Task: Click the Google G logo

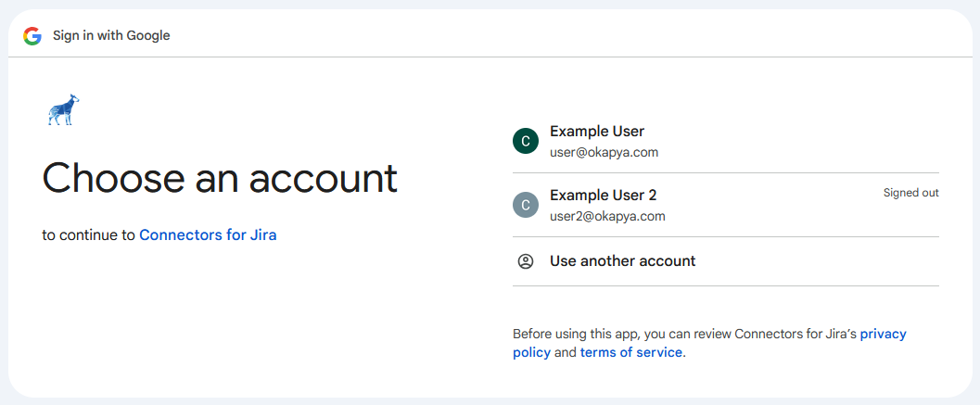Action: (32, 36)
